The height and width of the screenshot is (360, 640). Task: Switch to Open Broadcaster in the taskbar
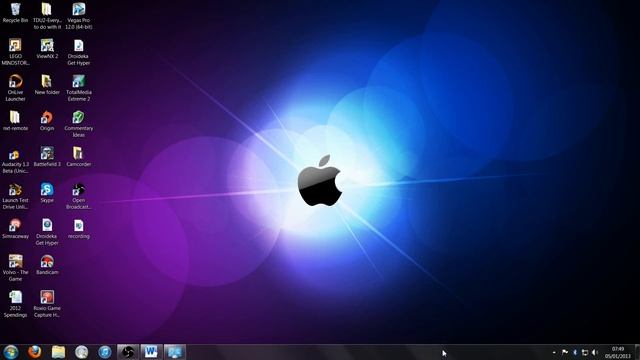[x=128, y=352]
